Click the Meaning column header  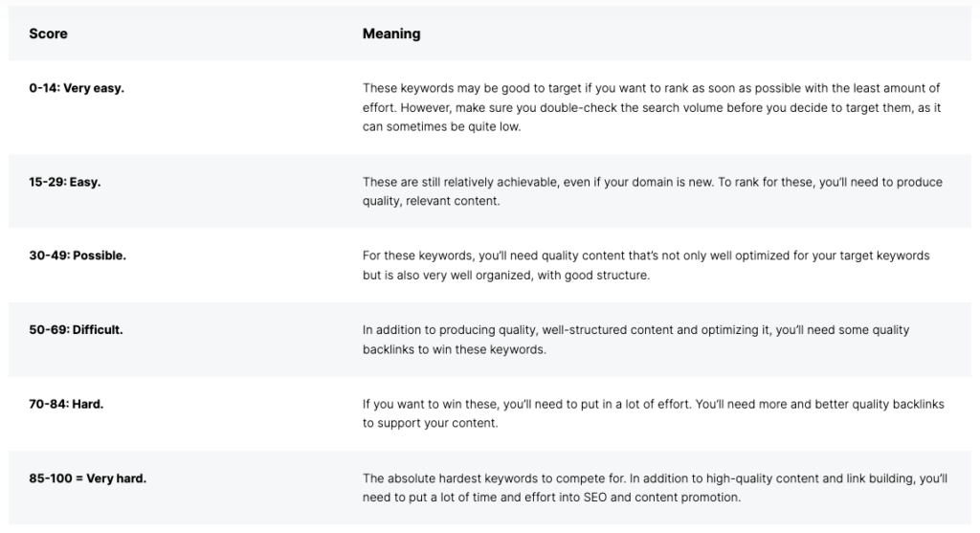coord(390,34)
